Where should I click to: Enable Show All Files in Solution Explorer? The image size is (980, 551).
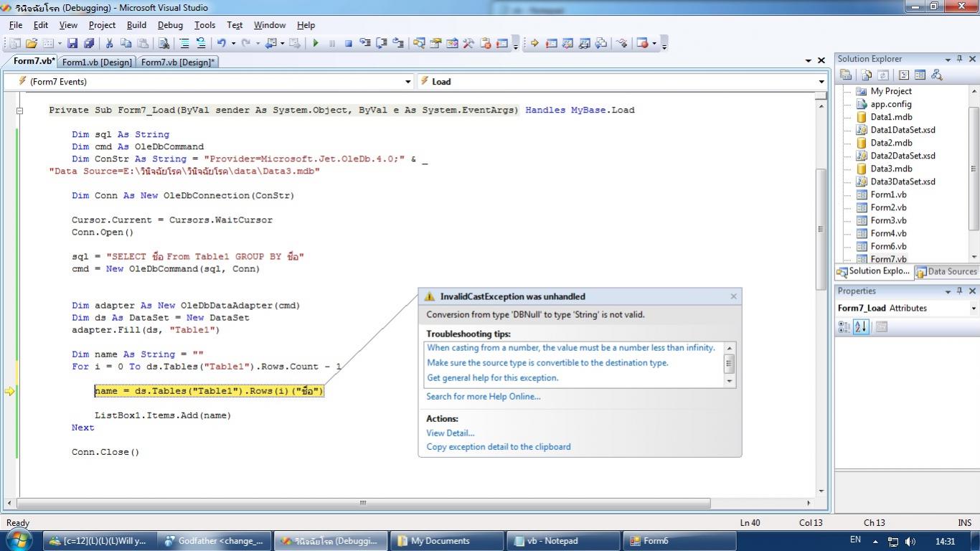(864, 74)
